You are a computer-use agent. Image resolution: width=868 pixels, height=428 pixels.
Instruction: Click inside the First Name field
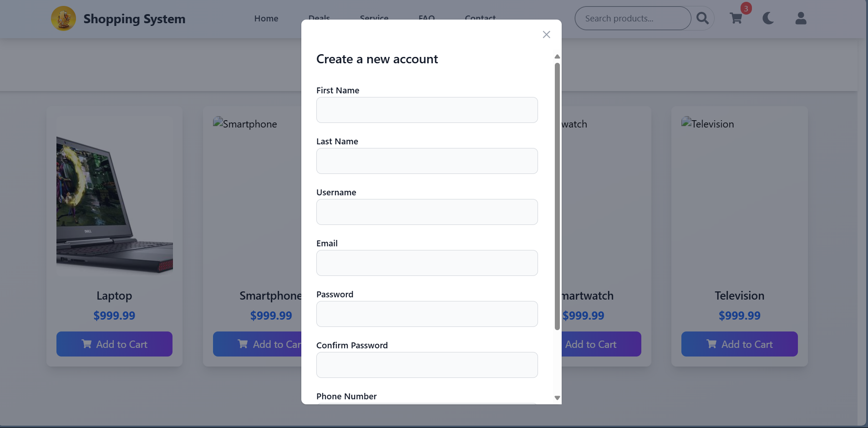pos(426,110)
